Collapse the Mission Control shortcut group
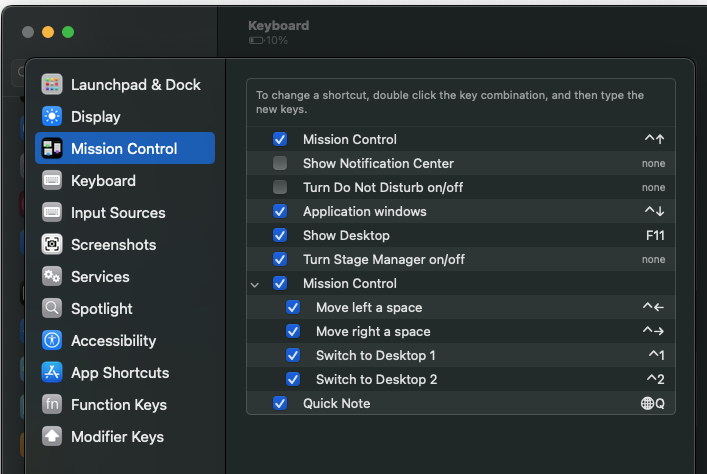707x474 pixels. [x=255, y=284]
